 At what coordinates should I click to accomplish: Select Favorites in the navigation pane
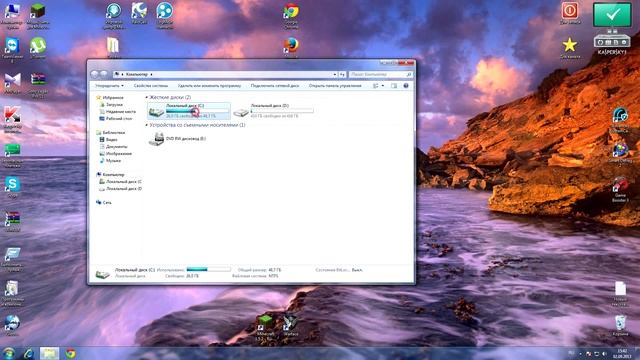[x=113, y=98]
